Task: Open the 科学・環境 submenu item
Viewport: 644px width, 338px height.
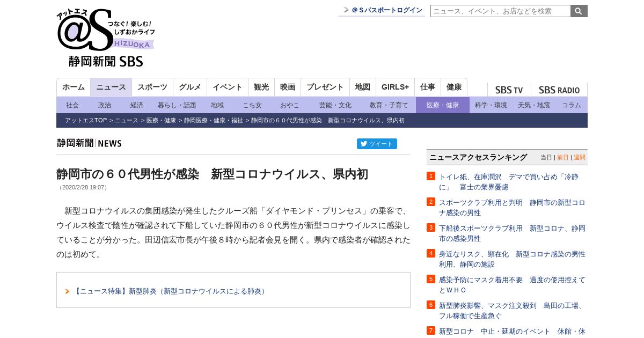Action: (491, 105)
